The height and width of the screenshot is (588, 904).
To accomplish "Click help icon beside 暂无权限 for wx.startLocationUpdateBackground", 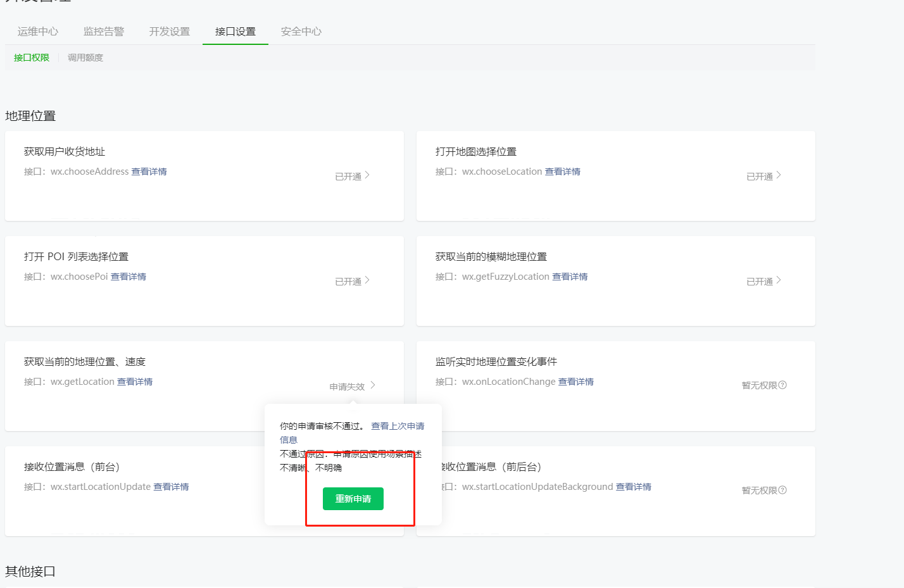I will coord(782,490).
